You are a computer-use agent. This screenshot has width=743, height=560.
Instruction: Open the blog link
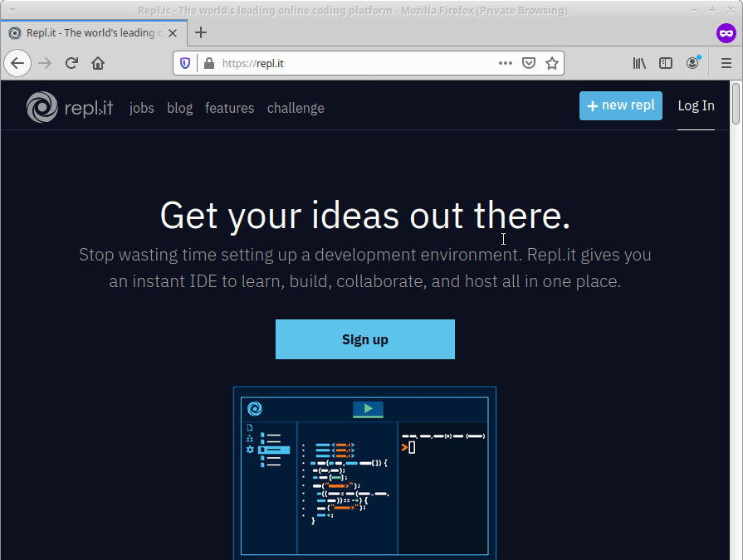point(179,108)
